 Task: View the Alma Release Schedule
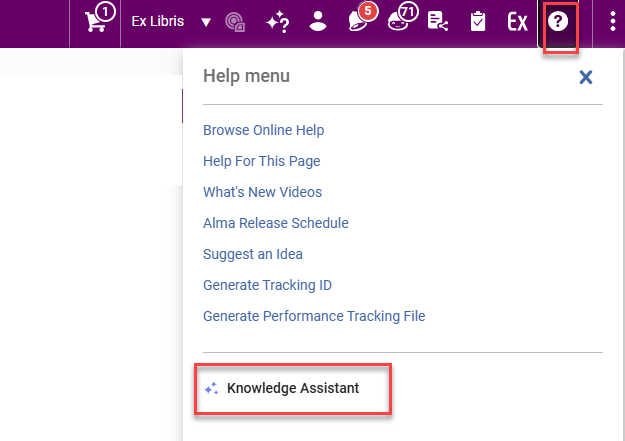[276, 223]
